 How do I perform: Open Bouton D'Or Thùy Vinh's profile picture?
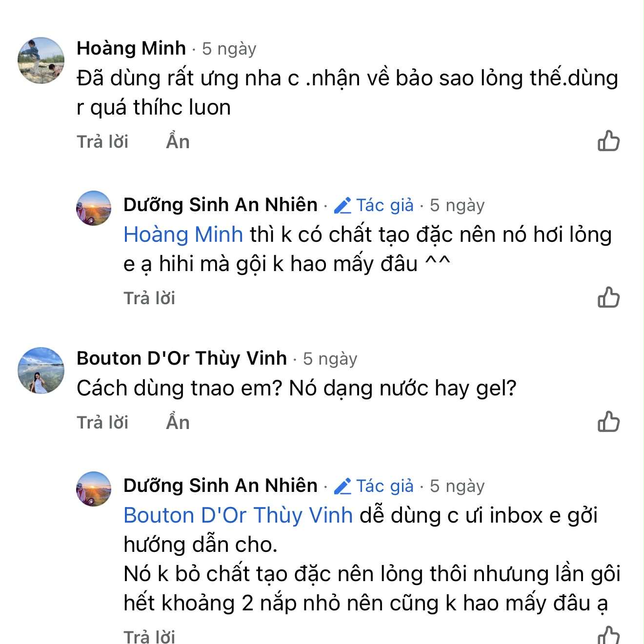coord(41,371)
